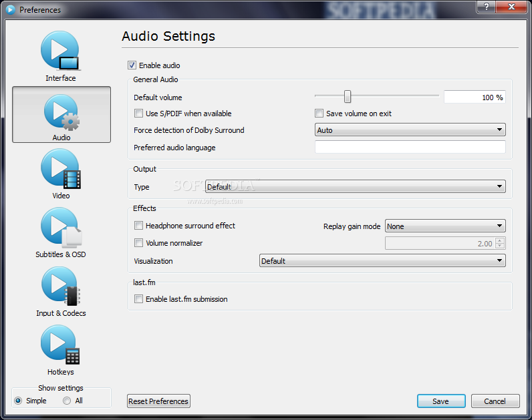Click the Reset Preferences button
Viewport: 532px width, 420px height.
(158, 401)
